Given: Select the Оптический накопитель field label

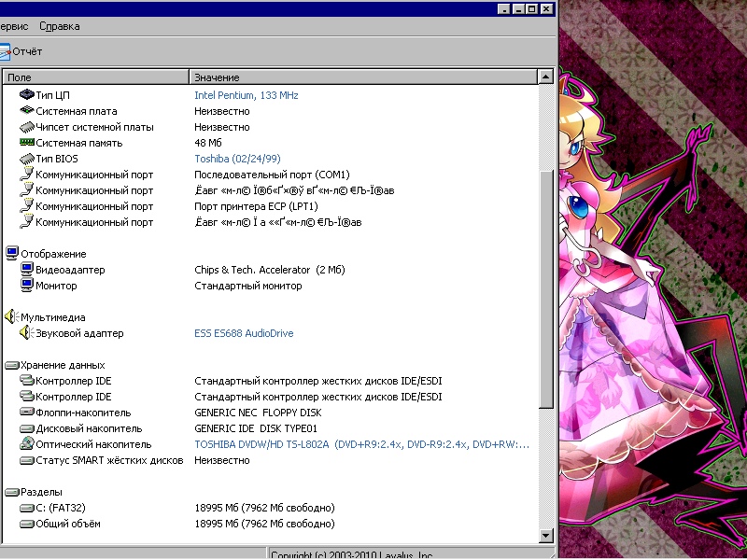Looking at the screenshot, I should click(x=94, y=444).
